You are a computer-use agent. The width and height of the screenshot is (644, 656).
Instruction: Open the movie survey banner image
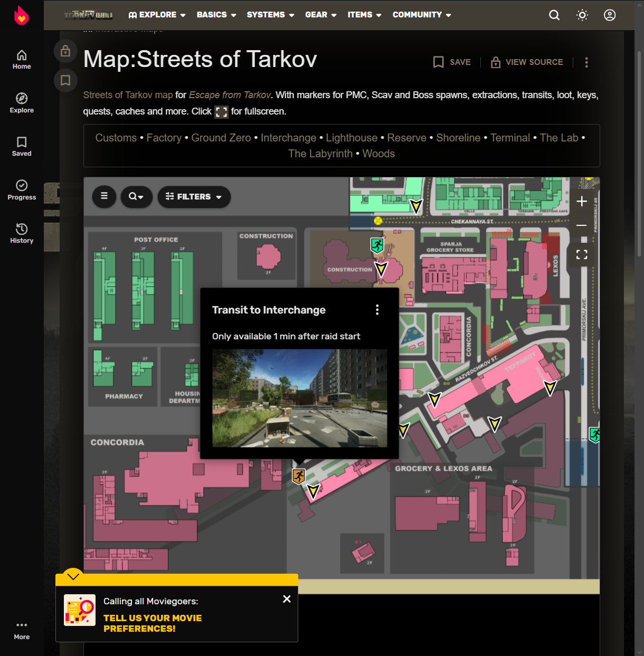click(80, 610)
